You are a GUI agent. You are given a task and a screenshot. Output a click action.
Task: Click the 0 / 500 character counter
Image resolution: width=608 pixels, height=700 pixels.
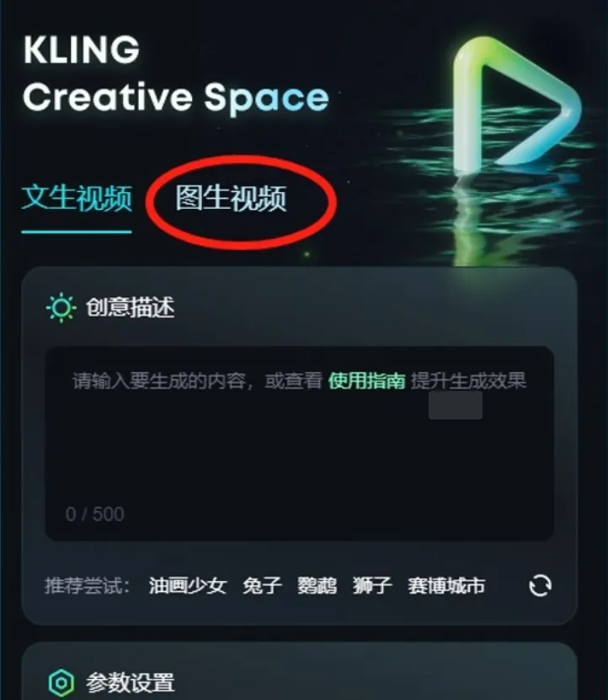(94, 515)
